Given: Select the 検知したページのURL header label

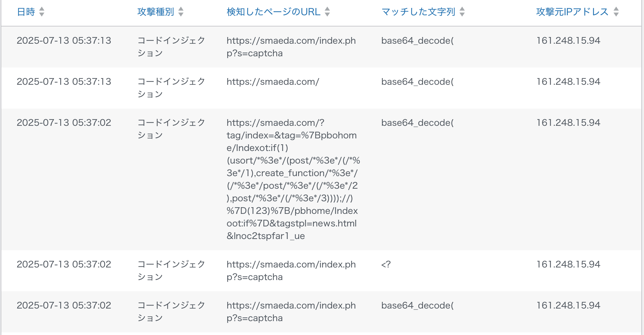Looking at the screenshot, I should [274, 12].
